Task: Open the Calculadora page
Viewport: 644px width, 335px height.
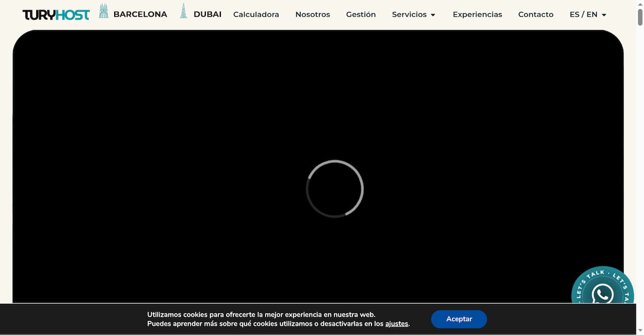Action: point(256,15)
